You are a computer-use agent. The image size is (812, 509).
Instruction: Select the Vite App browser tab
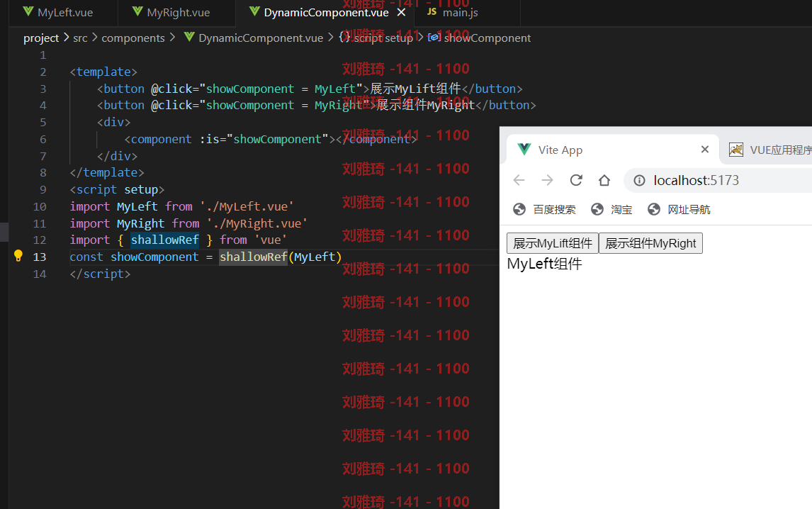612,150
